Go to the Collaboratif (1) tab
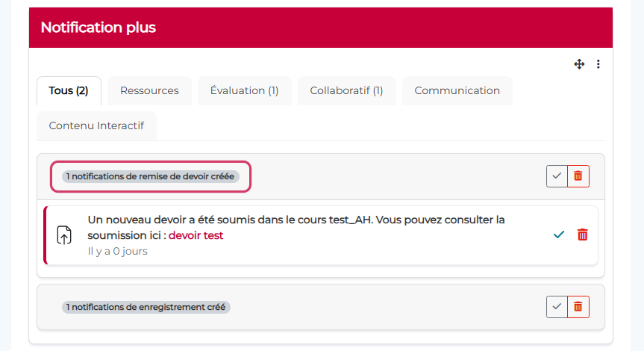The image size is (644, 351). click(346, 90)
